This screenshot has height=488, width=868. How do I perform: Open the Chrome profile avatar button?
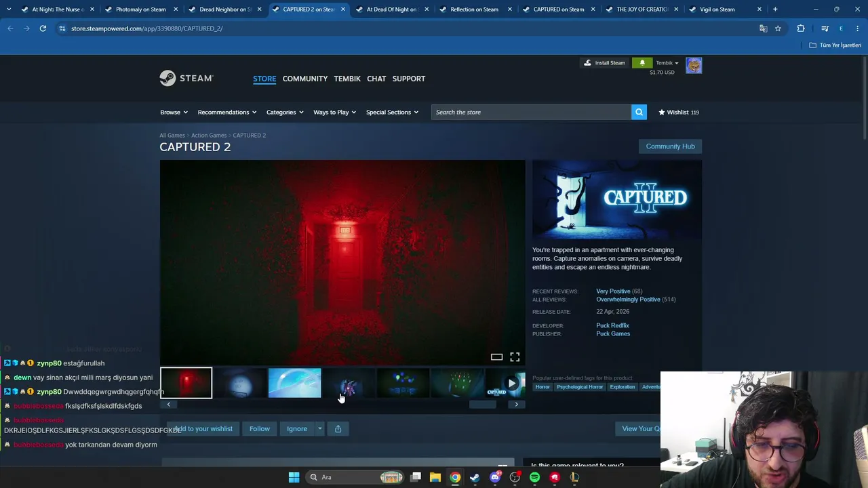coord(841,28)
